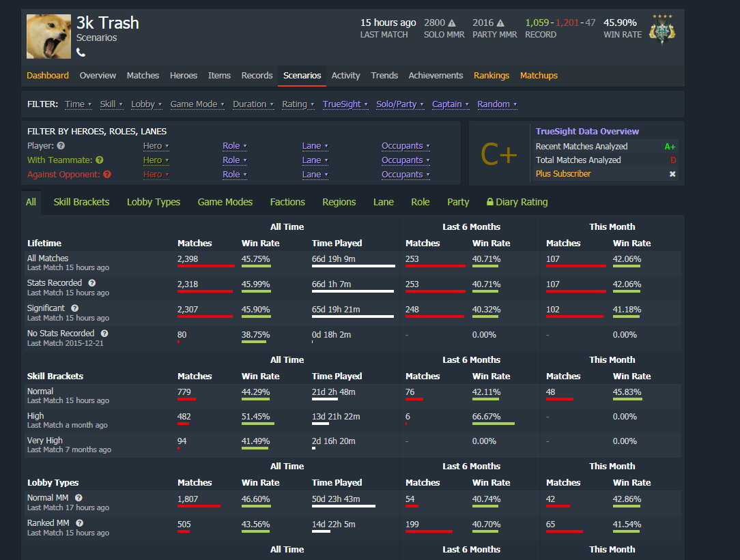Click the lock icon beside Diary Rating

click(490, 202)
